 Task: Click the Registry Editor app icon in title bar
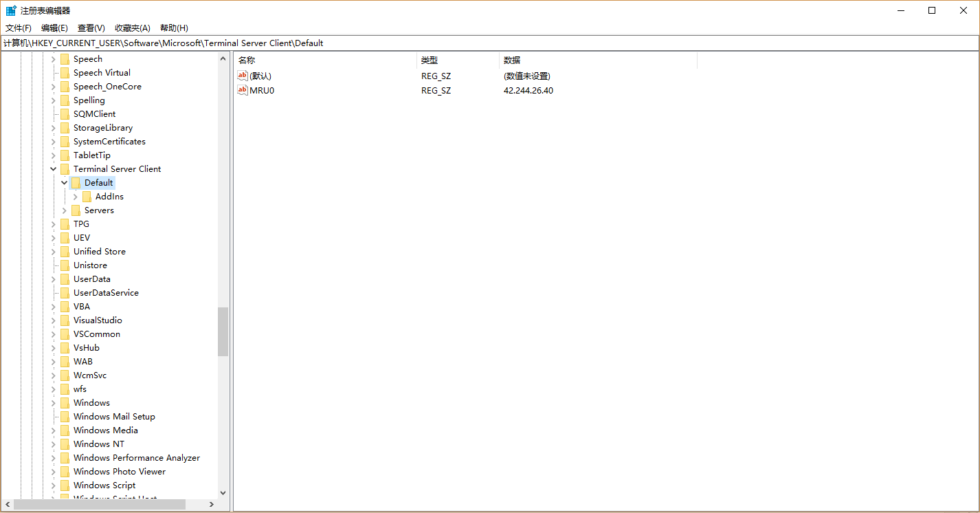coord(11,10)
